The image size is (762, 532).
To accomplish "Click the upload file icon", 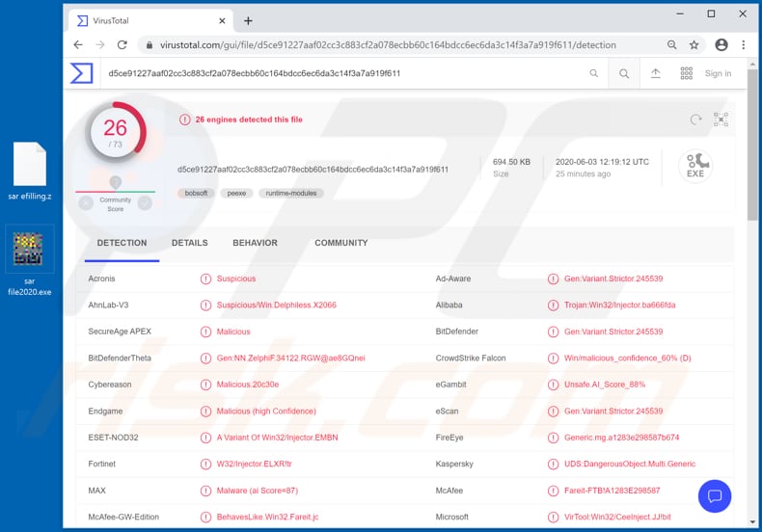I will 656,73.
